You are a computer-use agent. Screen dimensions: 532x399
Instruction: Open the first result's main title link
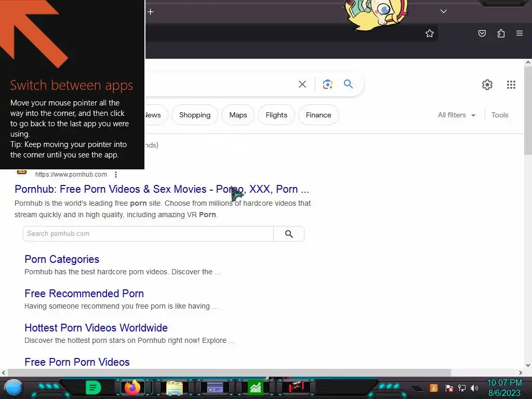(x=162, y=189)
